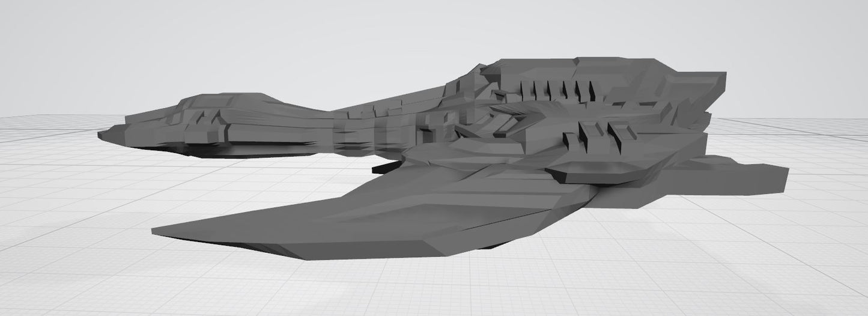Click the sharp tip of the lower wing
Viewport: 868px width, 316px height.
(156, 231)
